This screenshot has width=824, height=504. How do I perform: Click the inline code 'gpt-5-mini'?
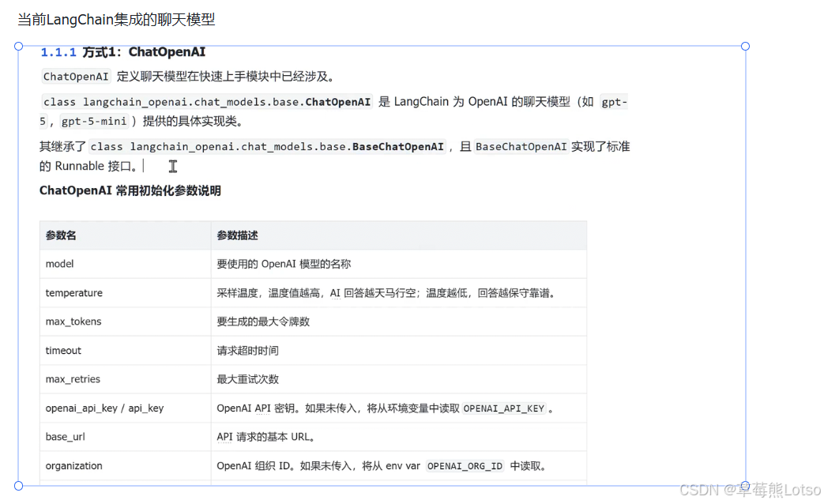pyautogui.click(x=94, y=122)
